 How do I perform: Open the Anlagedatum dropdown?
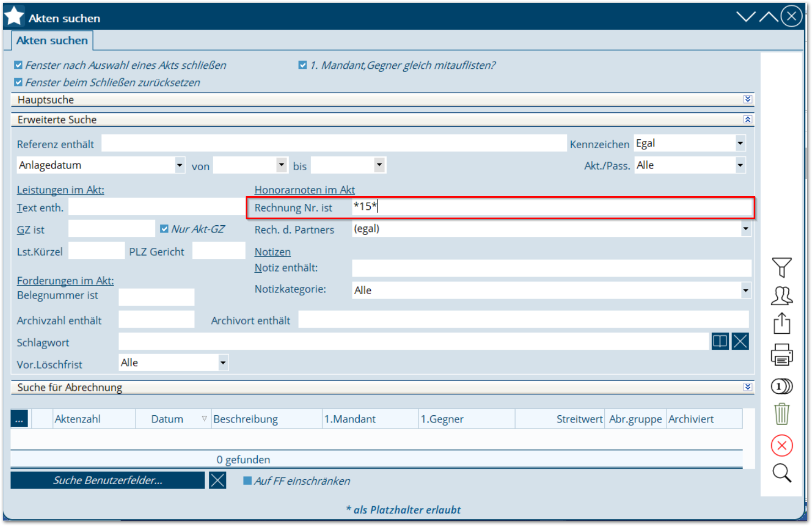[180, 165]
